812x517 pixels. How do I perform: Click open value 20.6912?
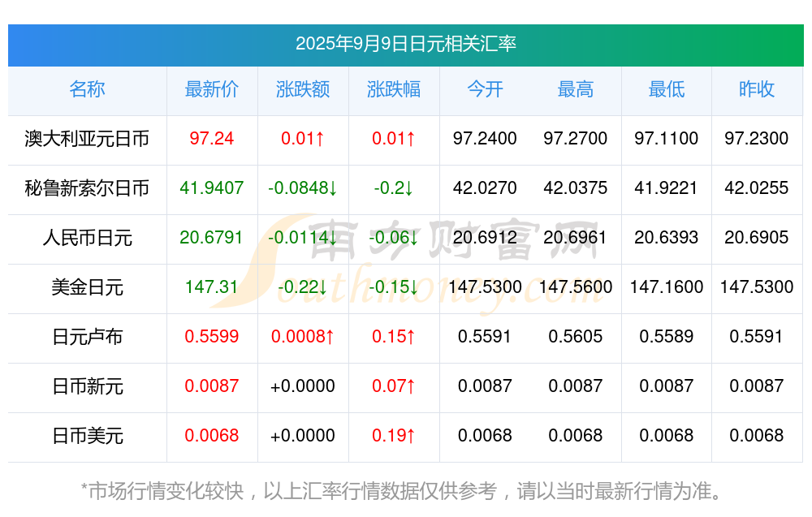tap(485, 238)
